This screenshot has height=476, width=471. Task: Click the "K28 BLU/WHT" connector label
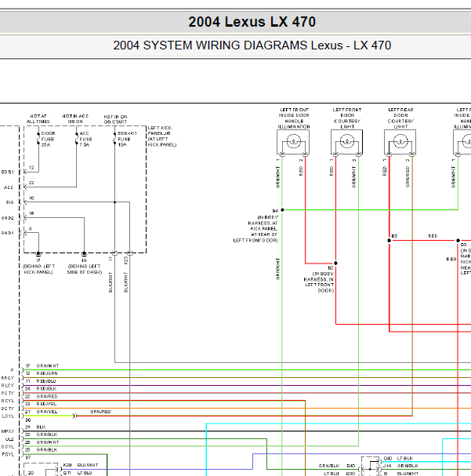tap(81, 465)
